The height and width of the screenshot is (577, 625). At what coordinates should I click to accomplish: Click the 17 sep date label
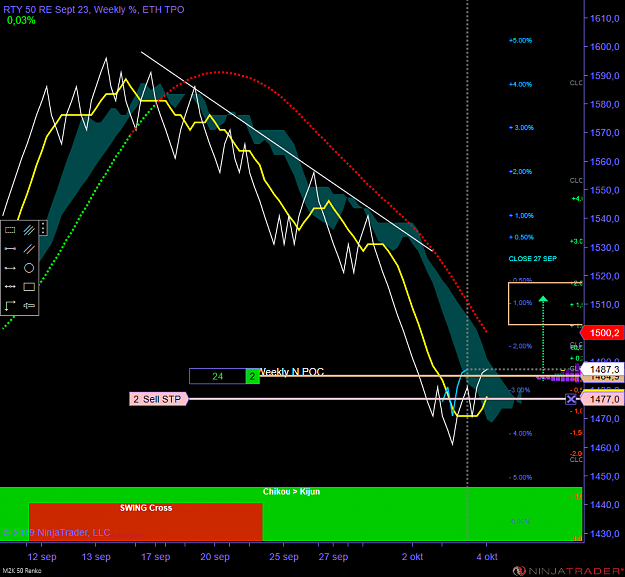click(155, 557)
